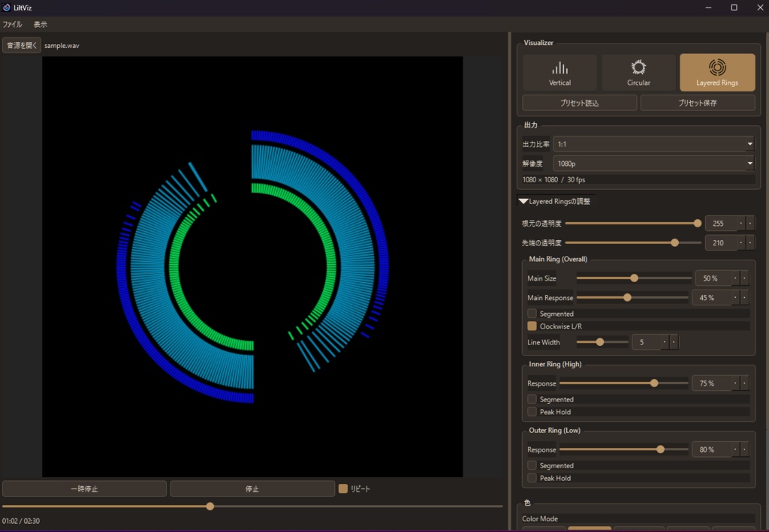Click the rightmost stepper button of 根元の透明度 spinbox
769x532 pixels.
point(750,224)
